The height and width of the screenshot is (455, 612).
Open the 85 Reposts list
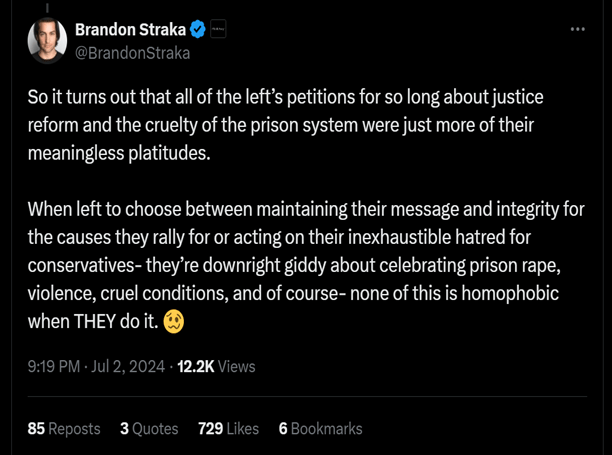click(x=64, y=428)
